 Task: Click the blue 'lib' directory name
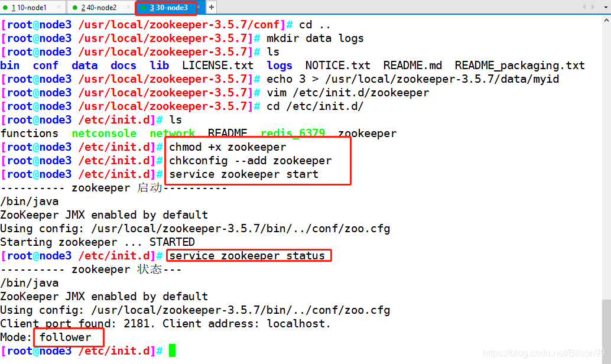(x=159, y=66)
